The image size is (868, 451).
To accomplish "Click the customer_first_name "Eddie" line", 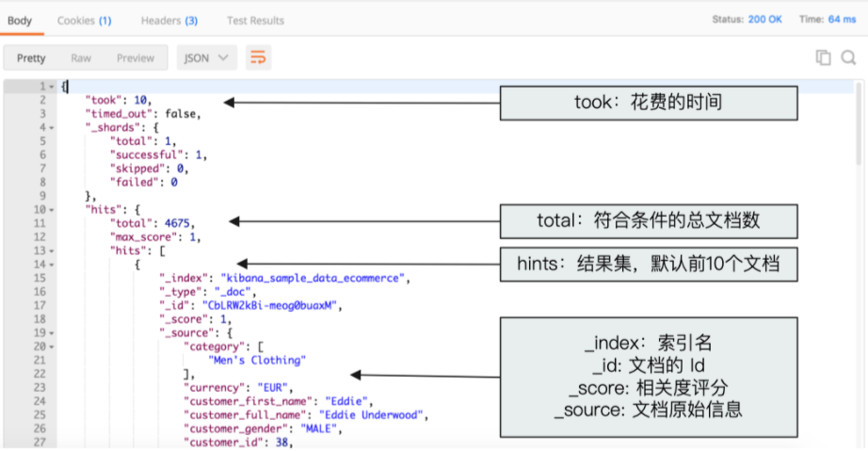I will click(279, 401).
